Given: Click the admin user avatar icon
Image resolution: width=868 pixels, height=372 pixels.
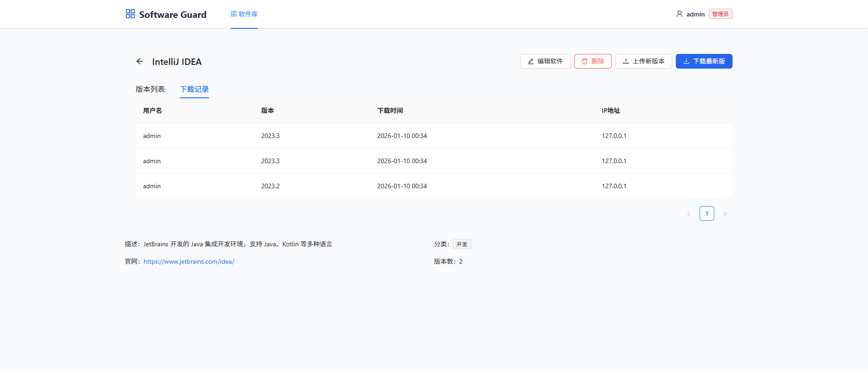Looking at the screenshot, I should tap(679, 14).
